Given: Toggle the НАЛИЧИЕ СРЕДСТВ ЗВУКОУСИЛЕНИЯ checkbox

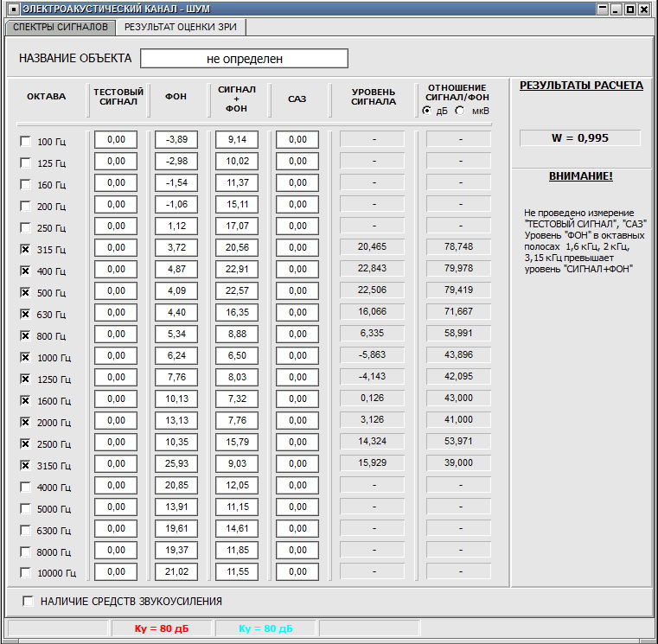Looking at the screenshot, I should click(x=29, y=601).
